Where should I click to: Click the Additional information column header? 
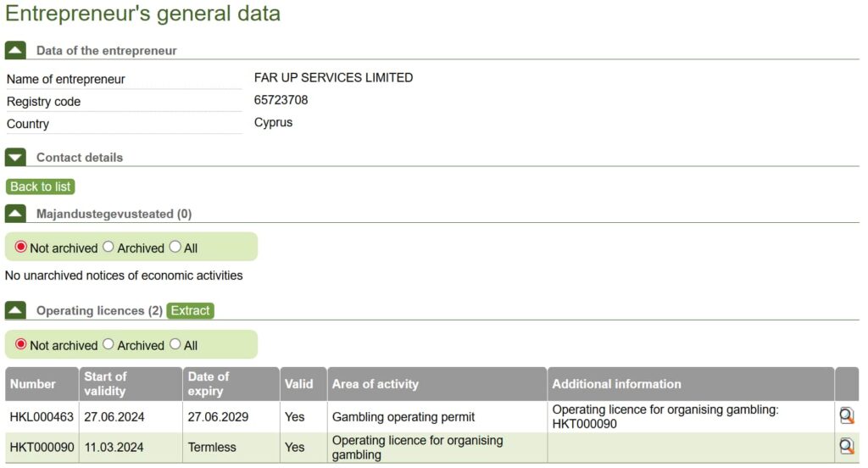(x=616, y=384)
